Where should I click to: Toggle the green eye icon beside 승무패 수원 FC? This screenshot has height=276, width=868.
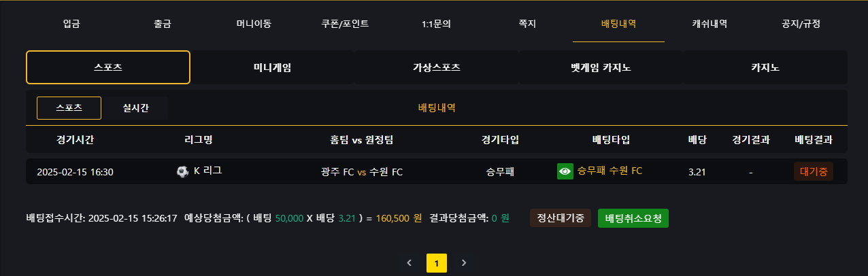click(565, 171)
